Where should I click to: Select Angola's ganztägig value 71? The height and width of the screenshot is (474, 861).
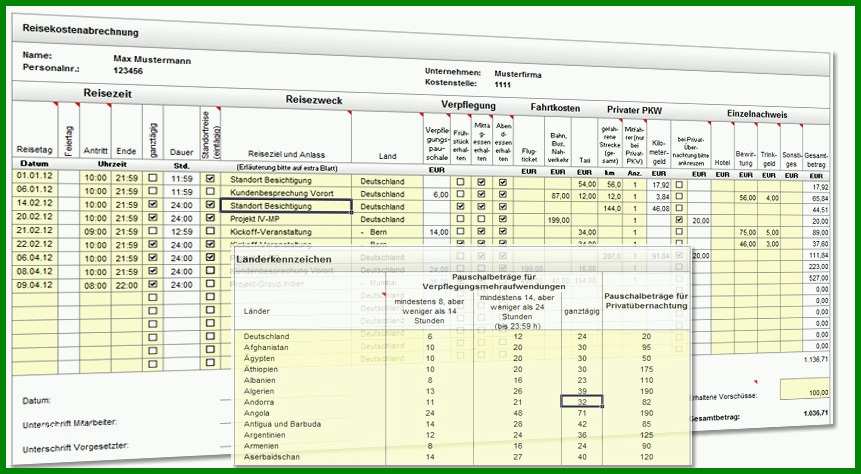pyautogui.click(x=582, y=412)
